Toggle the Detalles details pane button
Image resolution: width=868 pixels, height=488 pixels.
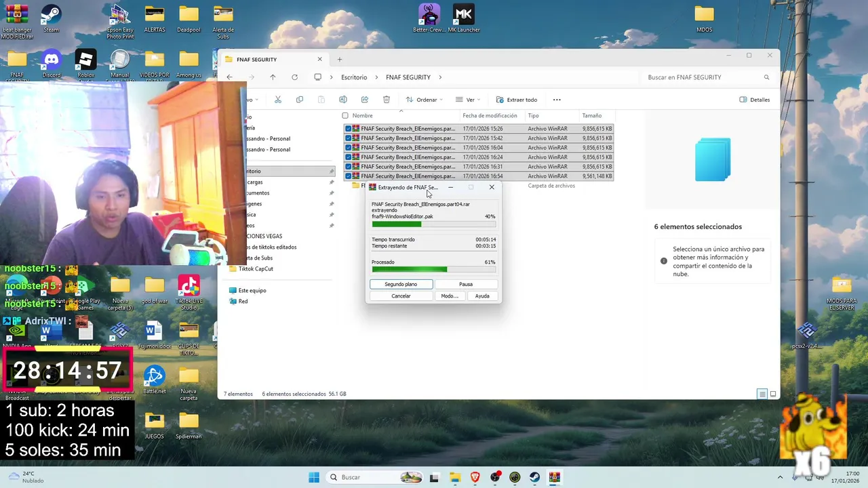pyautogui.click(x=755, y=100)
